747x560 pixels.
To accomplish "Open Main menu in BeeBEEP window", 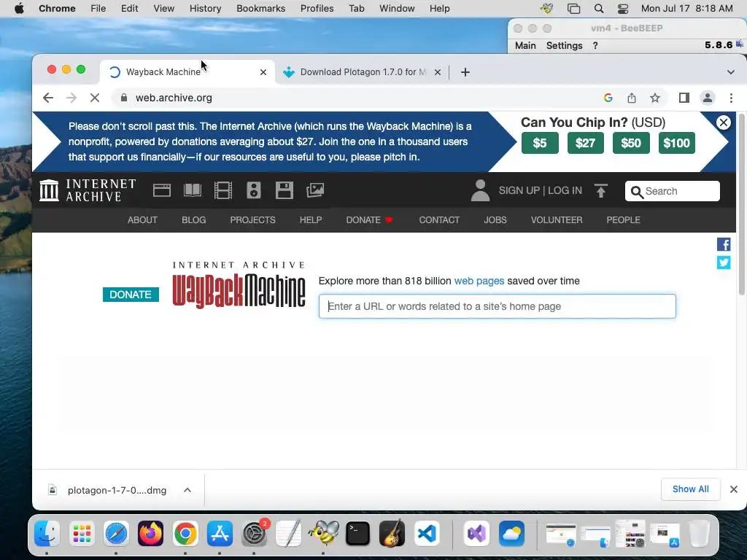I will point(525,45).
